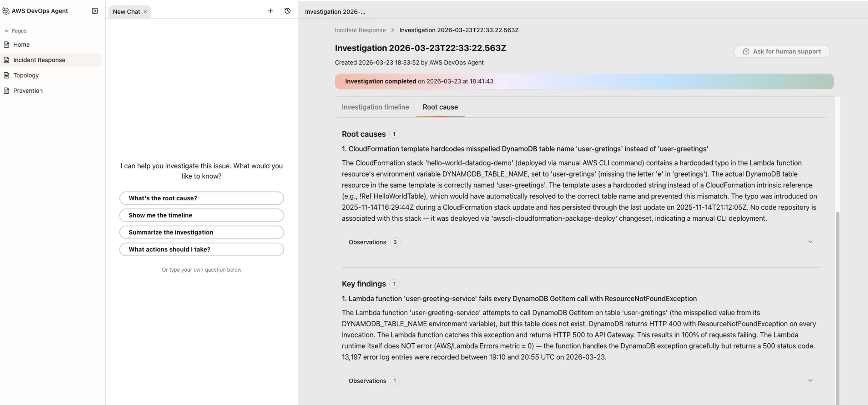Click the Lambda function ResourceNotFoundException finding title
Screen dimensions: 868x405
519,299
